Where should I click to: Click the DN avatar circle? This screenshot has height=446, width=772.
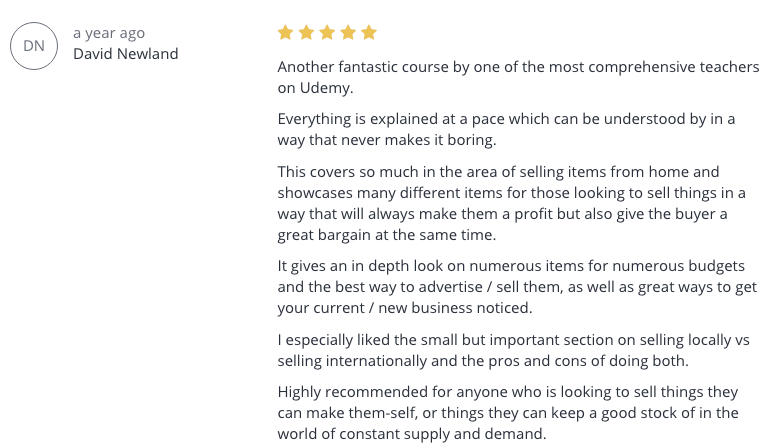[x=34, y=46]
